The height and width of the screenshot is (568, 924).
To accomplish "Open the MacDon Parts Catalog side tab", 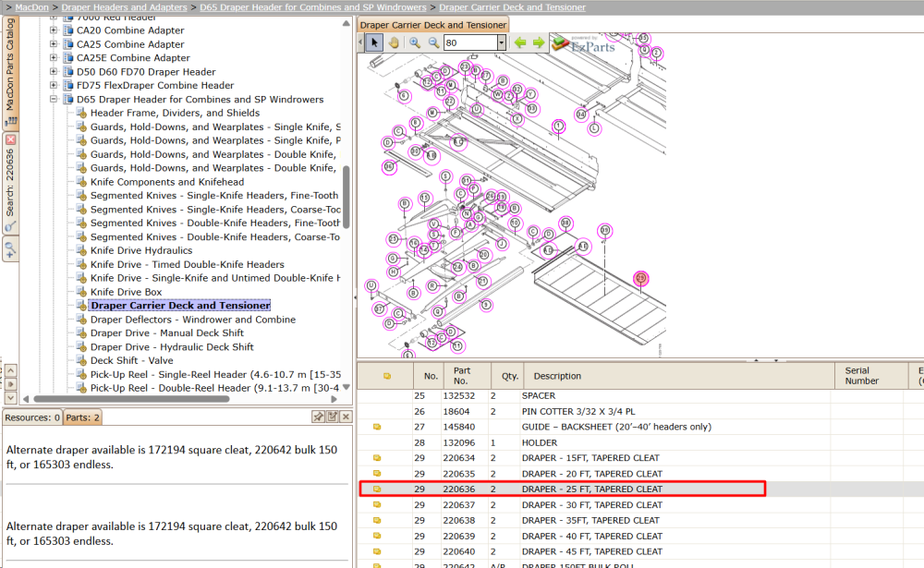I will coord(10,71).
